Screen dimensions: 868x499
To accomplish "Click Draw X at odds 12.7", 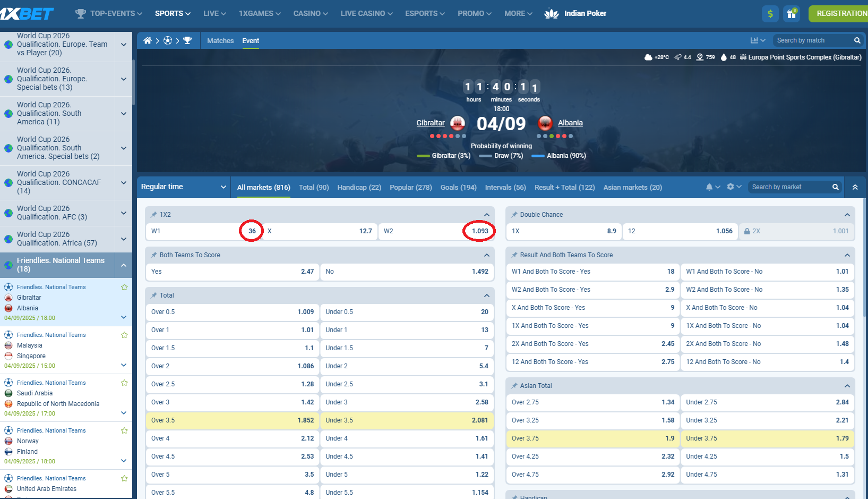I will coord(320,231).
